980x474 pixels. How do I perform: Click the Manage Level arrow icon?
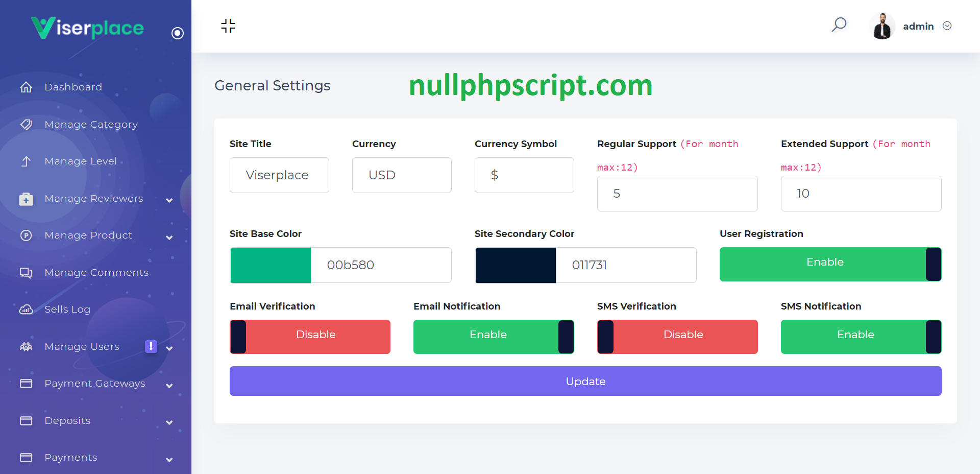pos(26,161)
